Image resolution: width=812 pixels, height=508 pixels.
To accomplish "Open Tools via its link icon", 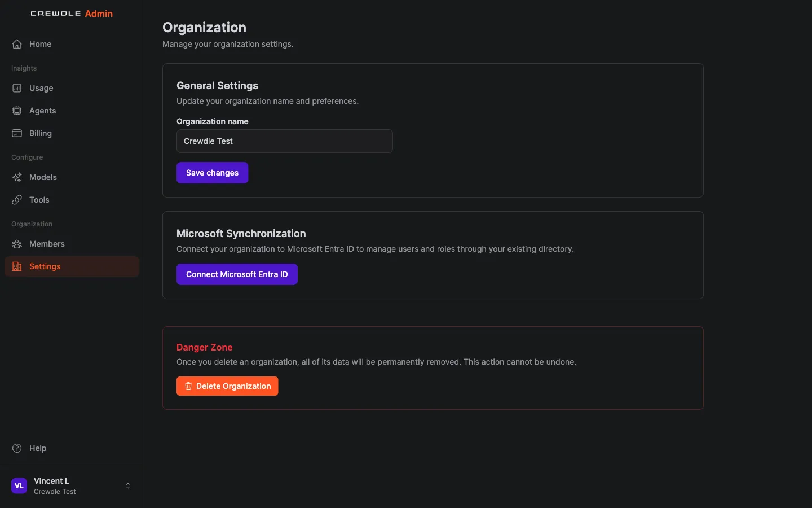I will tap(17, 200).
